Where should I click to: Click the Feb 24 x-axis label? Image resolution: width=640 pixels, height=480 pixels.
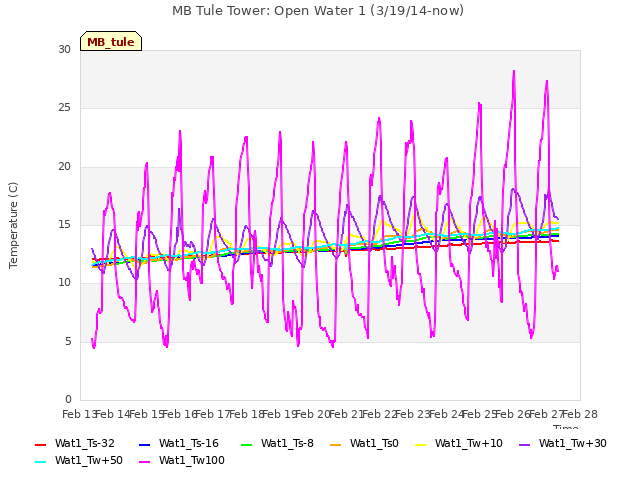pyautogui.click(x=447, y=414)
